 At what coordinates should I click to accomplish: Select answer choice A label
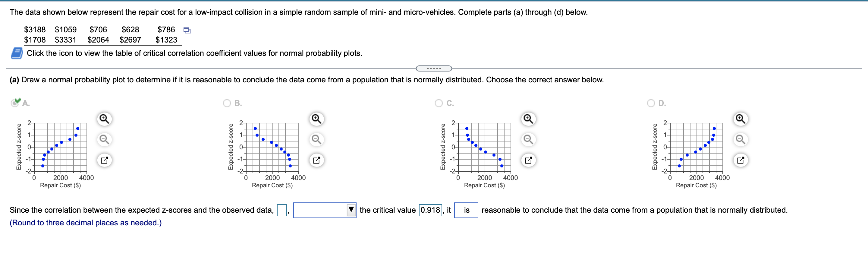coord(26,103)
